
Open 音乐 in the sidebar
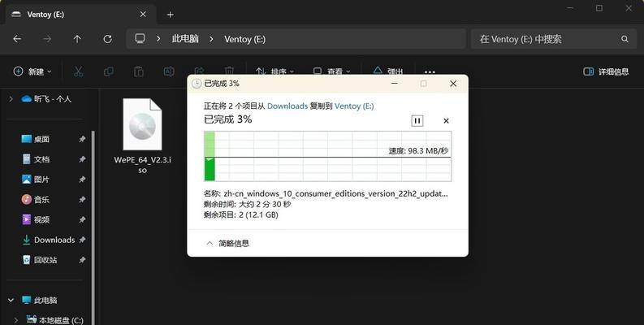pos(41,200)
